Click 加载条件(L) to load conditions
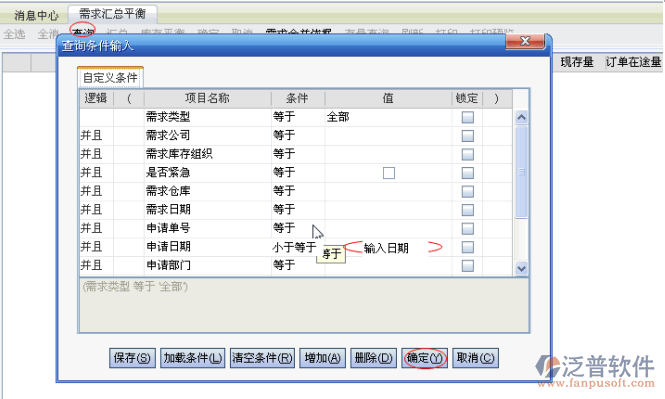The height and width of the screenshot is (399, 665). 193,358
